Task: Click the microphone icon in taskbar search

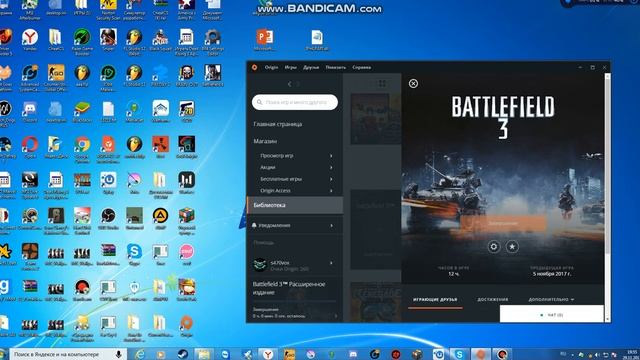Action: (118, 354)
